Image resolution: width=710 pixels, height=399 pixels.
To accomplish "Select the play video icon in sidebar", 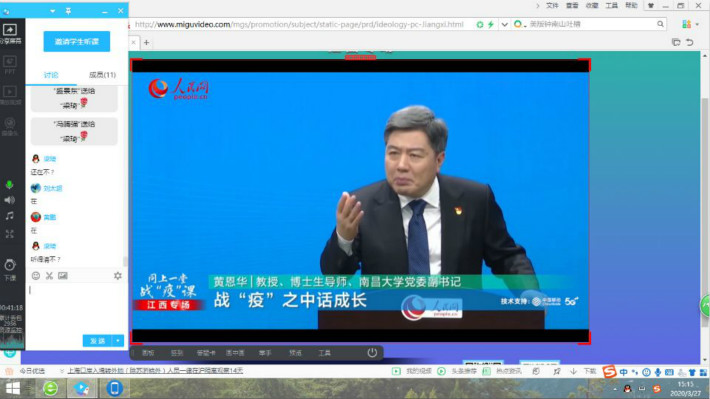I will coord(10,92).
